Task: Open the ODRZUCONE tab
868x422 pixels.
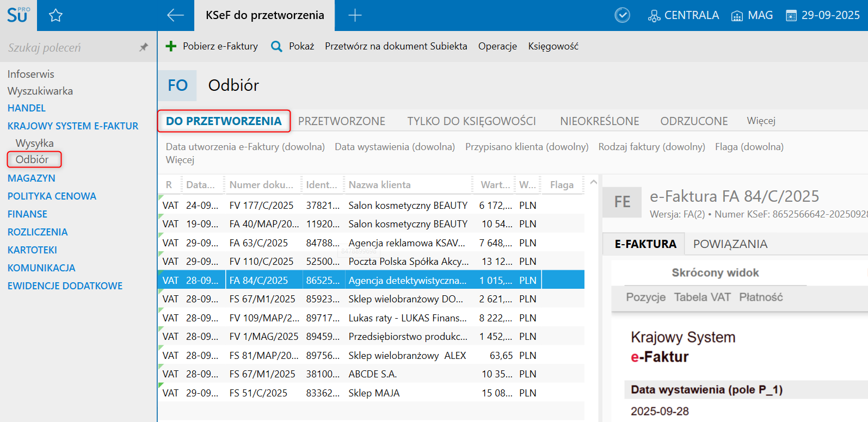Action: coord(694,121)
